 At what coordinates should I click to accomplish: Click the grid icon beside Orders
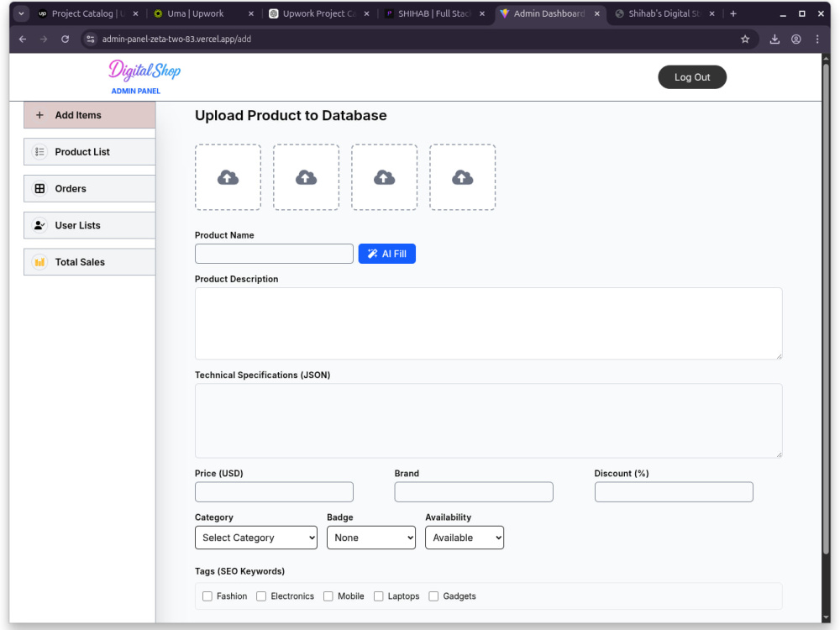pos(39,188)
